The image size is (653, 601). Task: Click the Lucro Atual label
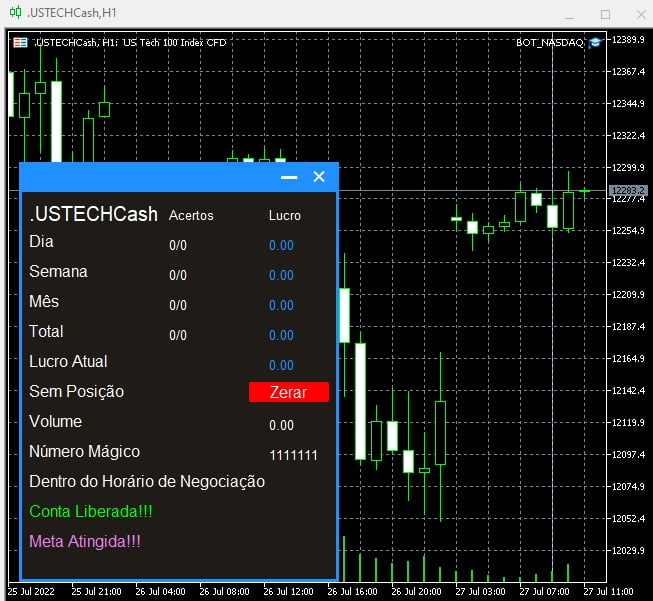68,362
